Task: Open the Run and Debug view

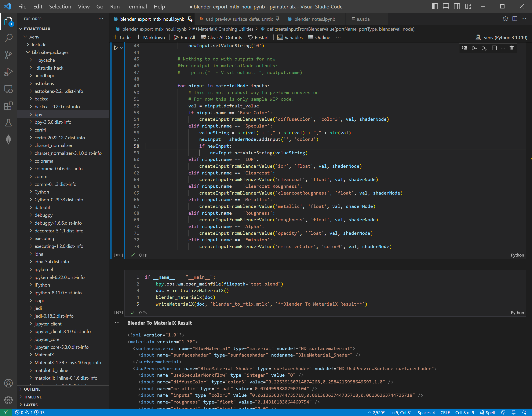Action: [8, 72]
